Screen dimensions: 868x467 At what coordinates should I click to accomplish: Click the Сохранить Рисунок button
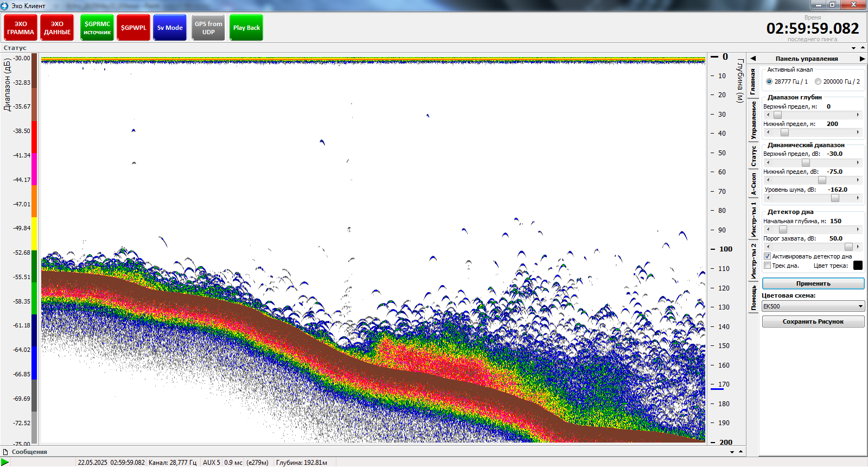point(813,321)
